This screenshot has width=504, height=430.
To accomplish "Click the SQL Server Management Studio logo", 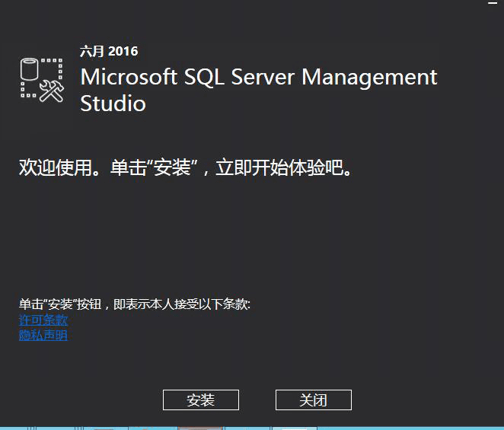I will click(x=41, y=78).
